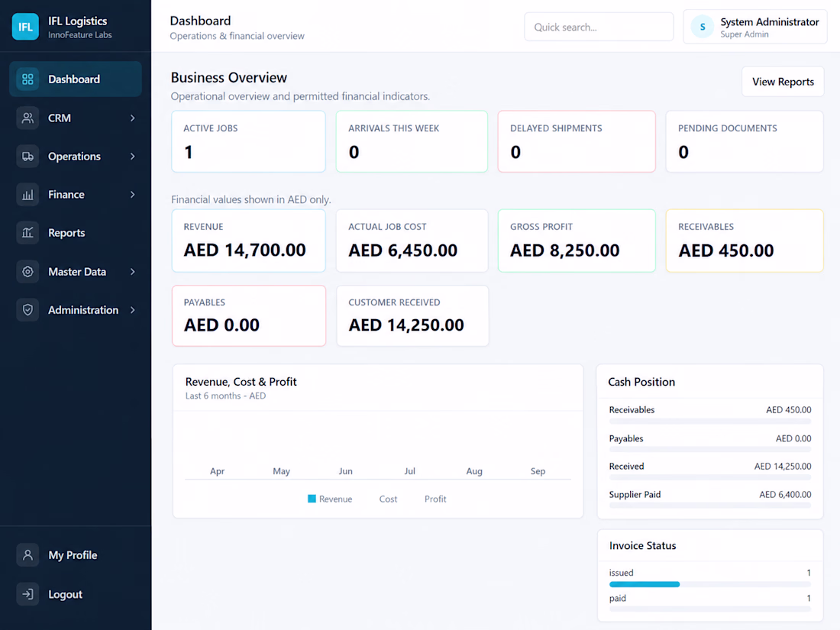The image size is (840, 630).
Task: Expand the Finance submenu chevron
Action: coord(132,195)
